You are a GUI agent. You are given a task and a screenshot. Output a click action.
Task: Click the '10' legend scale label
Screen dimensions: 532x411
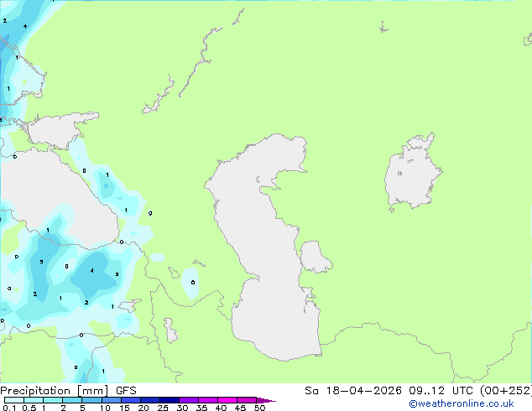105,408
